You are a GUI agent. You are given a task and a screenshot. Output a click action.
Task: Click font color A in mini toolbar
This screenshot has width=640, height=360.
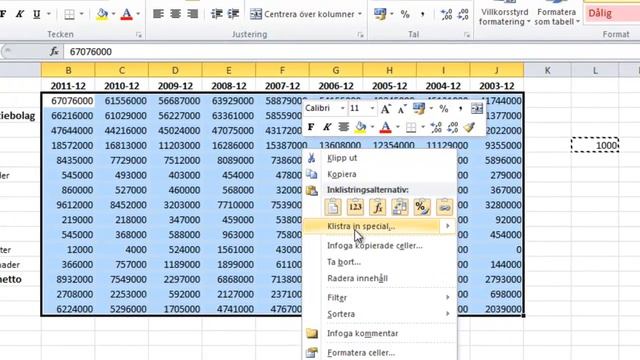385,127
